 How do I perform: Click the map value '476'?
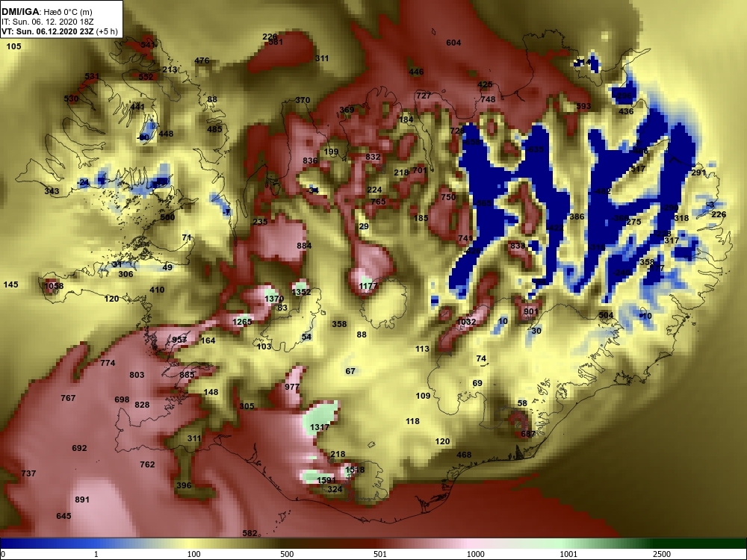point(202,60)
